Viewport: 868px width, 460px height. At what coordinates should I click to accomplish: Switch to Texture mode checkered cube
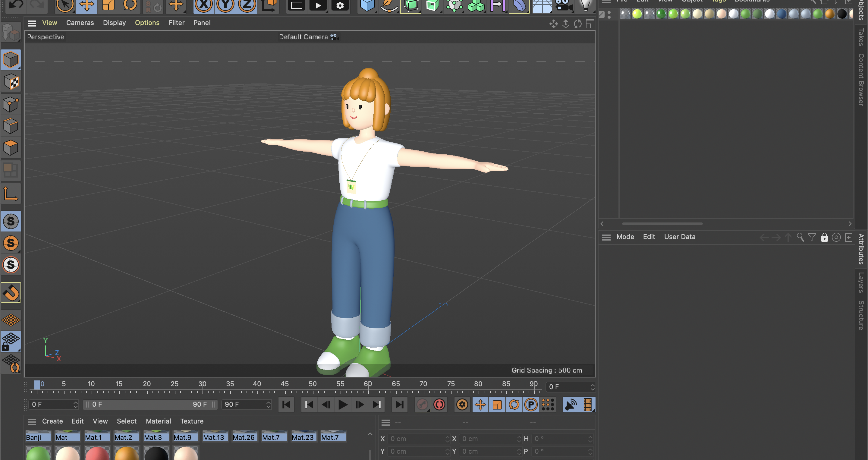point(11,82)
